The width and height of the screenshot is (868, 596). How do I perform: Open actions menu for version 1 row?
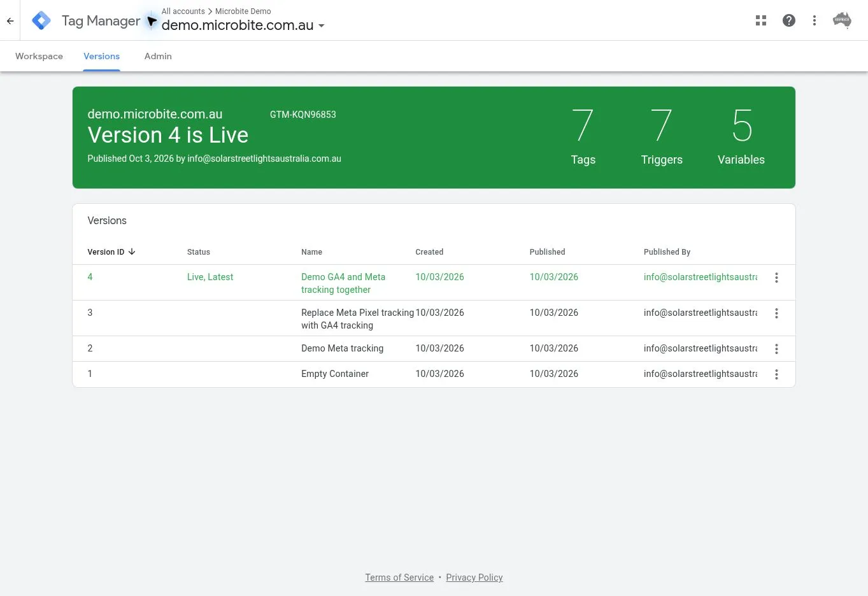click(x=776, y=374)
